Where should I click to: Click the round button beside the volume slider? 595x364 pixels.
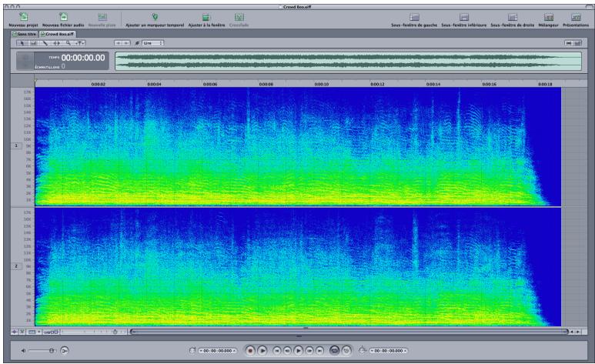(65, 351)
